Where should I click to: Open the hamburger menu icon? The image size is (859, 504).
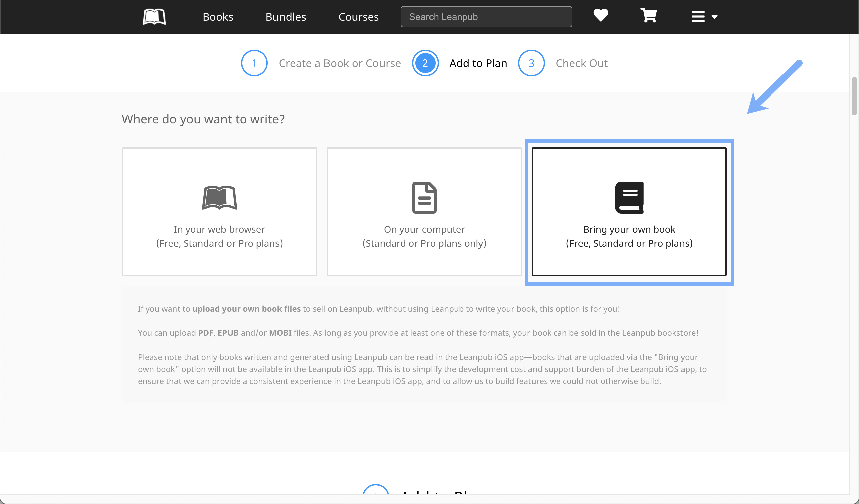[698, 17]
